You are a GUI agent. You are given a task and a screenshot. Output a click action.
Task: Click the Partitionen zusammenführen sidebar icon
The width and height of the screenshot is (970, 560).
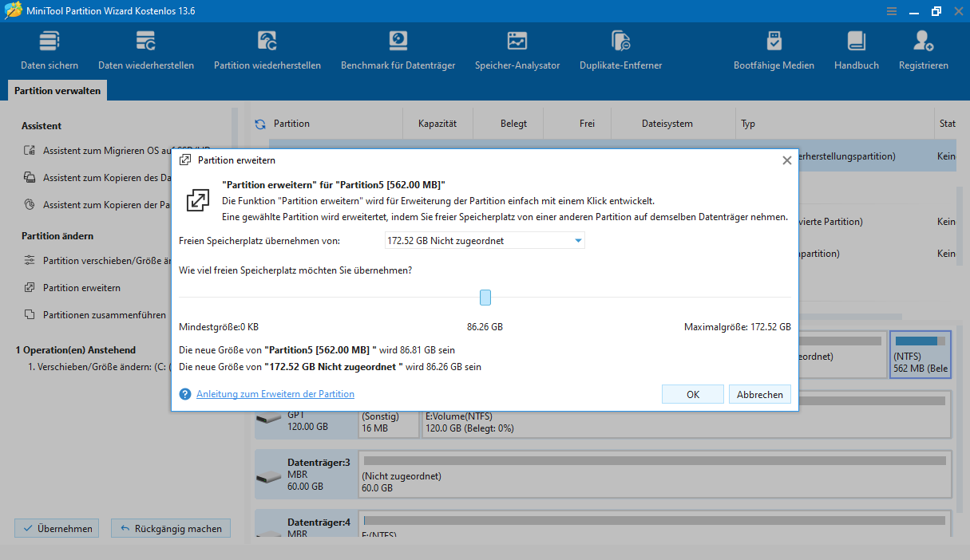coord(30,314)
